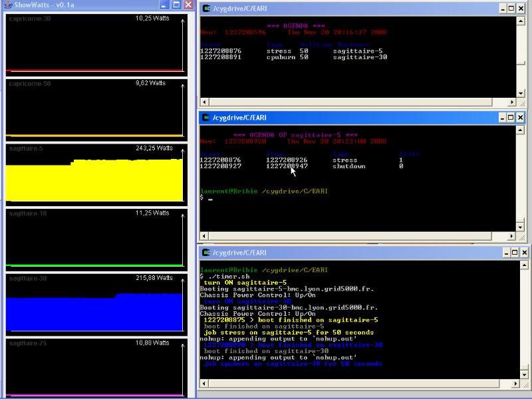Click the command prompt in middle terminal

pos(206,198)
